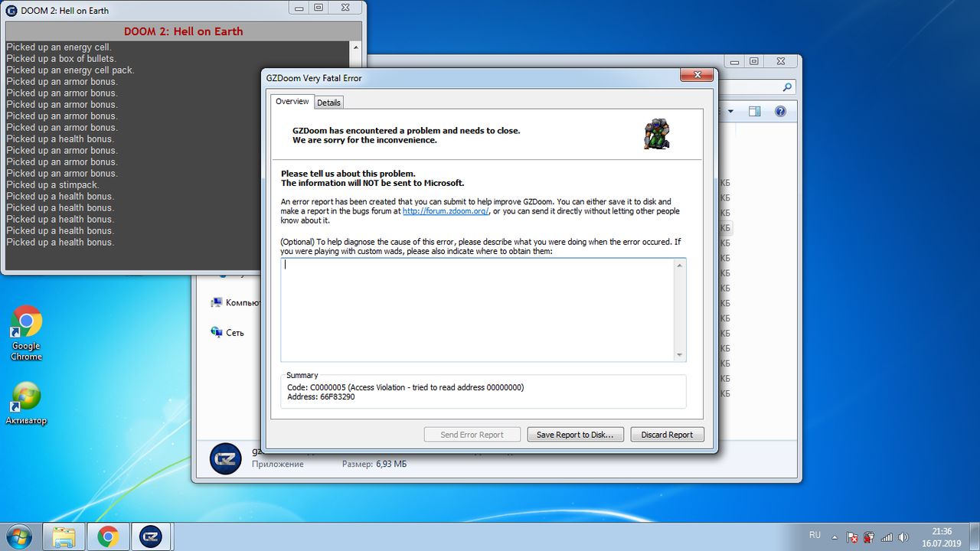Click 'Picked up a box of bullets.' line

coord(61,58)
